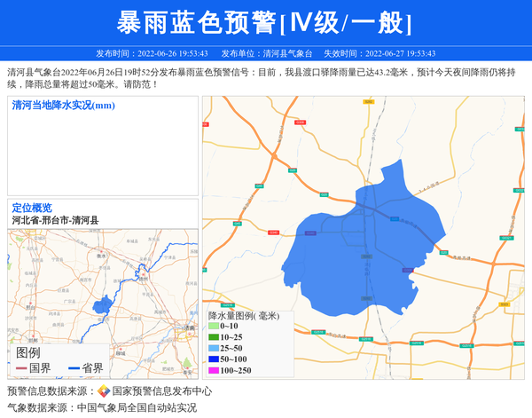Viewport: 532px width, 418px height.
Task: Click the 50~100 legend label
Action: tap(233, 359)
